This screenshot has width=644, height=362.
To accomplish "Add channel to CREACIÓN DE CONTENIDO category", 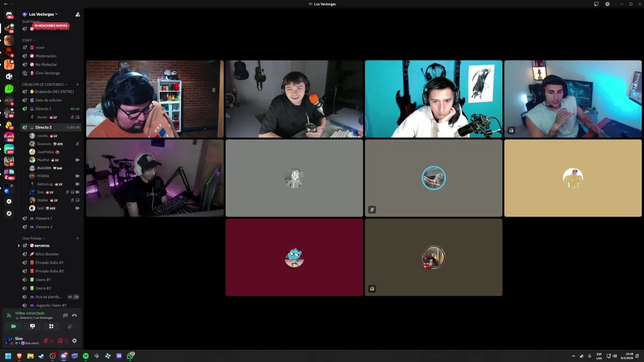I will point(77,84).
